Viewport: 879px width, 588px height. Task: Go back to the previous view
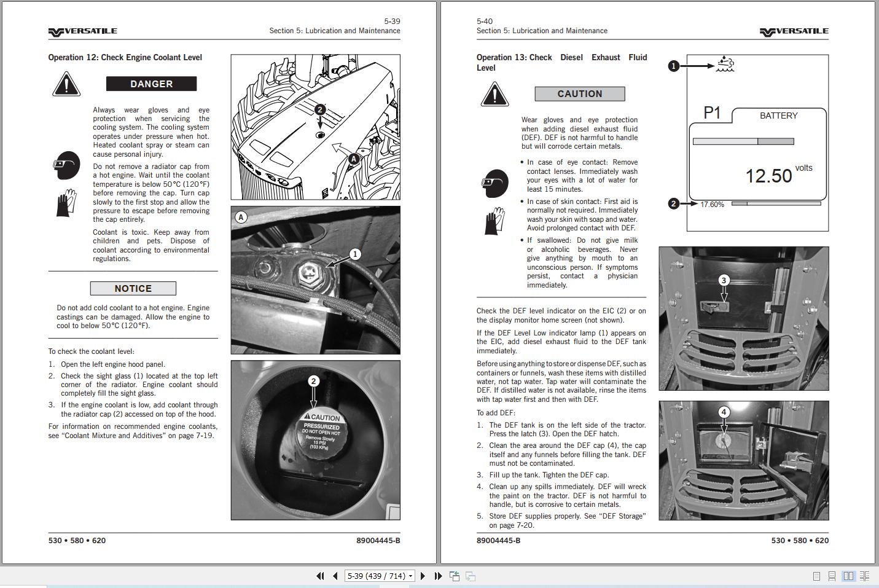pos(455,576)
